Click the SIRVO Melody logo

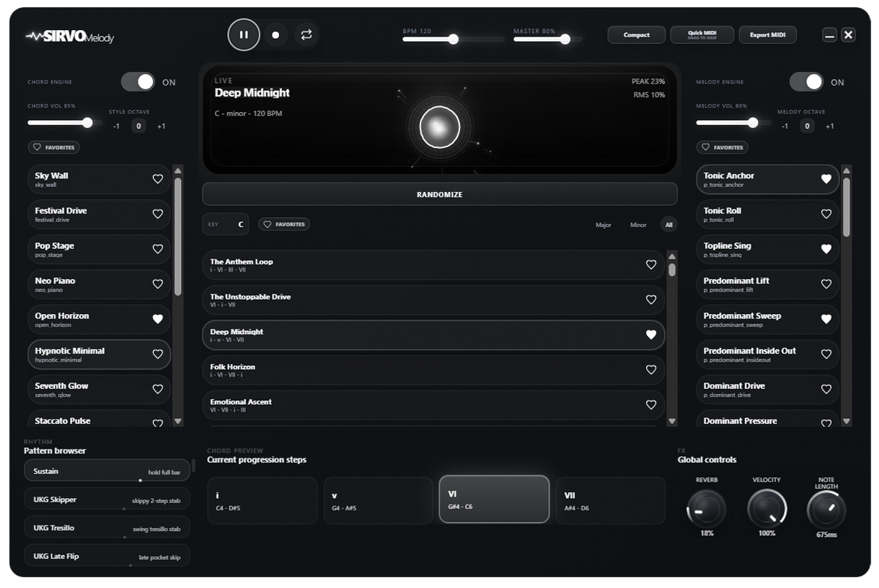70,36
